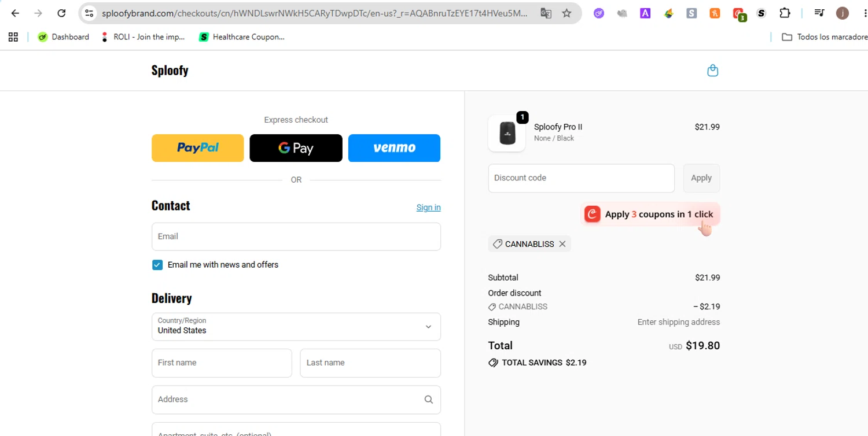Open the purple A extension
Image resolution: width=868 pixels, height=436 pixels.
645,13
